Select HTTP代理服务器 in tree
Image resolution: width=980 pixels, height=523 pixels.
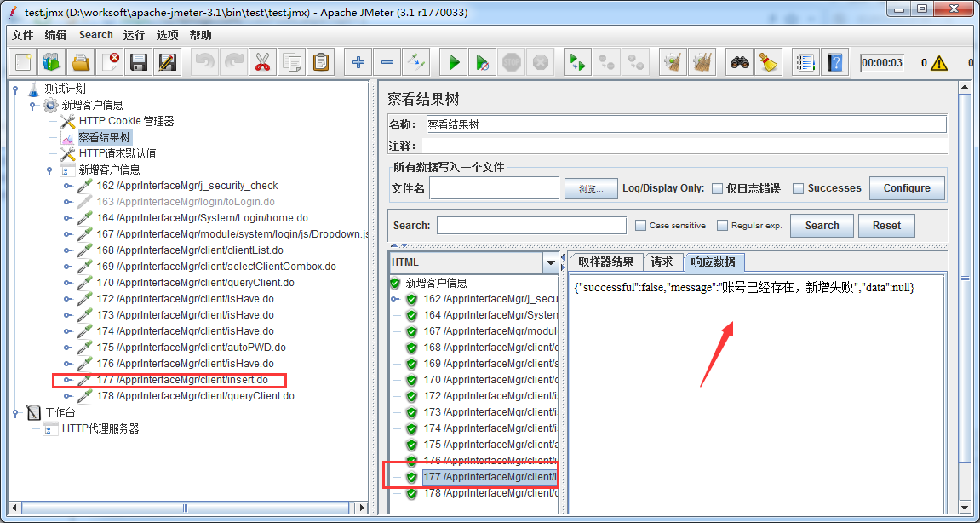pyautogui.click(x=100, y=428)
